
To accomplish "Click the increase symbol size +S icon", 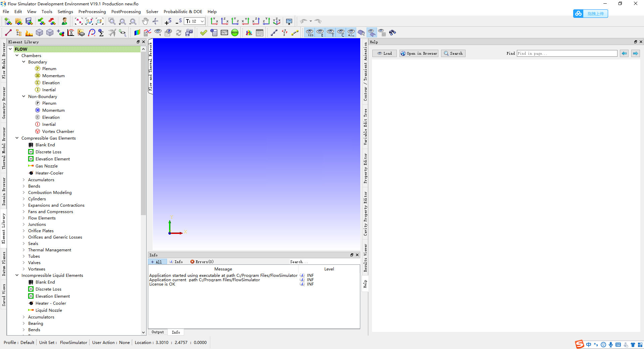I will 168,21.
